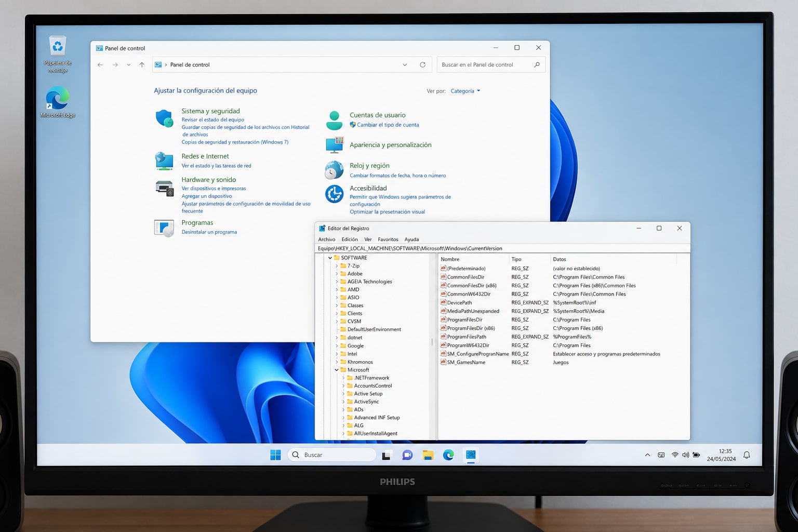Collapse the Microsoft key in the registry tree

coord(337,370)
